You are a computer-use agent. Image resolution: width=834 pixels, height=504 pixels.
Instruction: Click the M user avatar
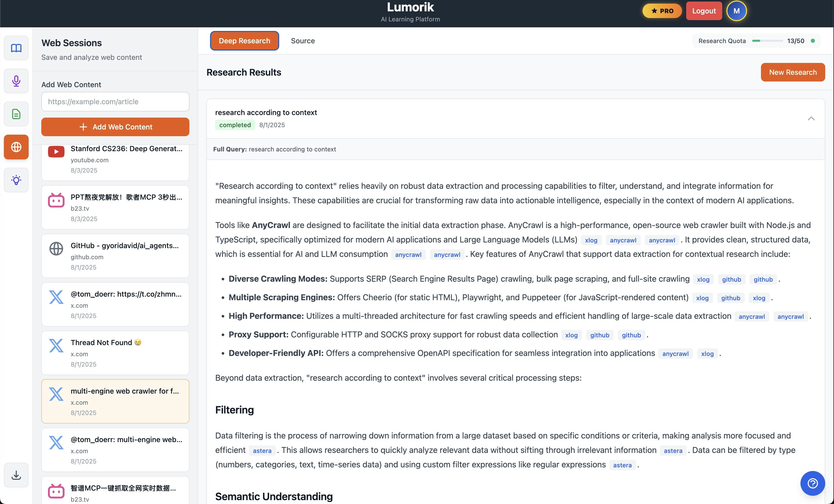click(736, 11)
